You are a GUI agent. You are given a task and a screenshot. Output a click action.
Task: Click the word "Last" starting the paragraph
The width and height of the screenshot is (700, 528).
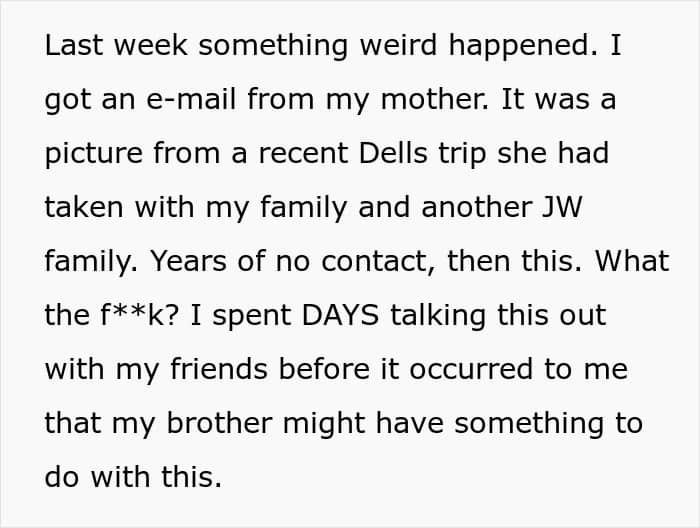point(74,45)
